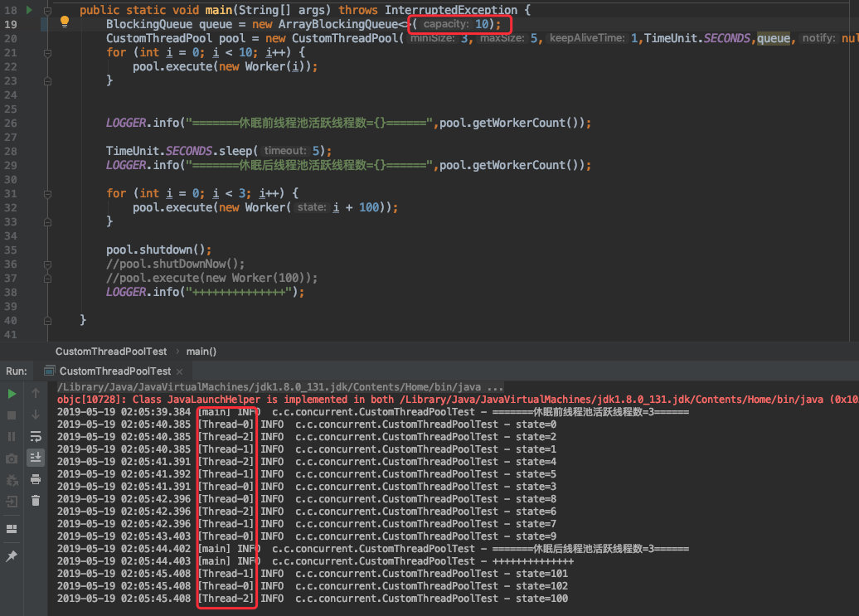Click fold end marker at line 23

point(47,81)
